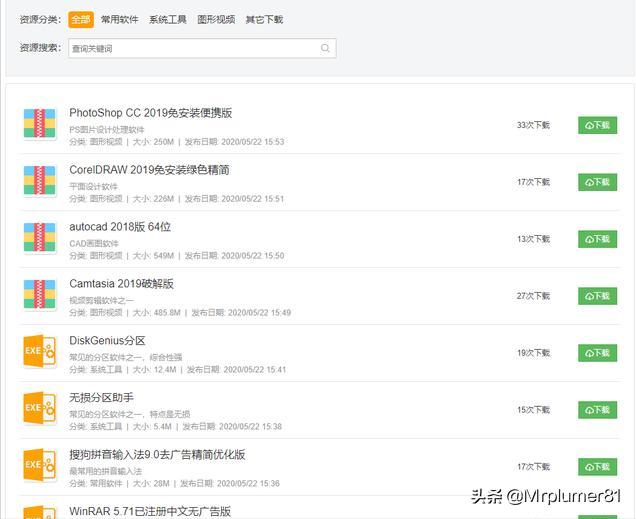Image resolution: width=636 pixels, height=519 pixels.
Task: Click the 19次下载 count for DiskGenius
Action: [533, 353]
